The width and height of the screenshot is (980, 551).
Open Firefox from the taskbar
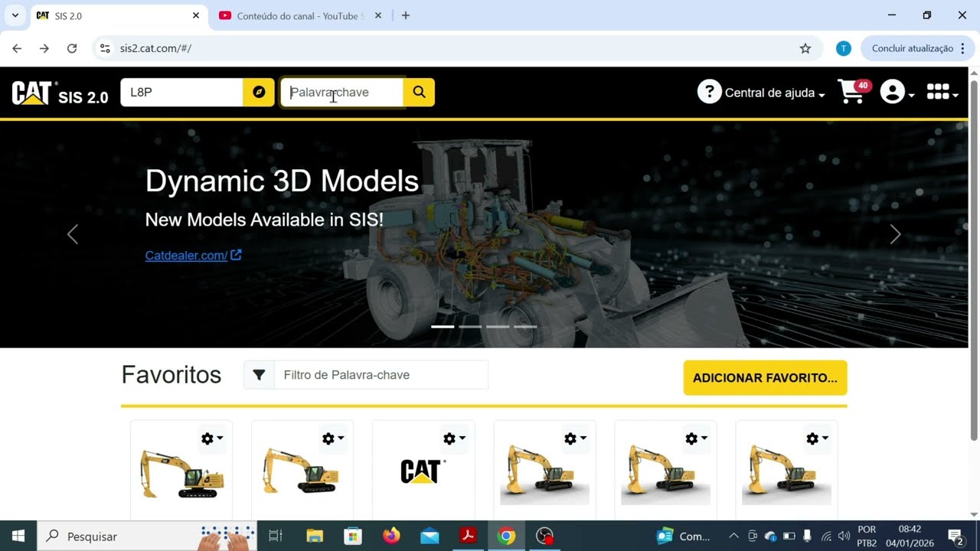(391, 536)
